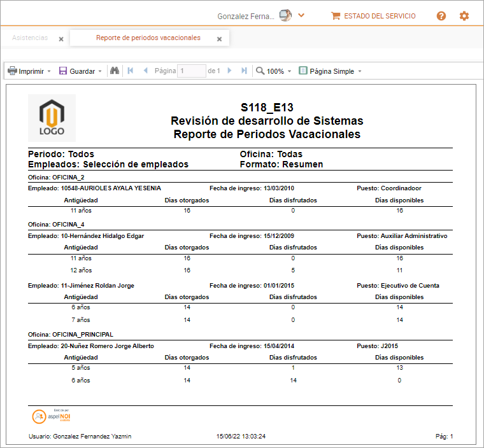Jump to last page of report
Image resolution: width=484 pixels, height=448 pixels.
[244, 71]
